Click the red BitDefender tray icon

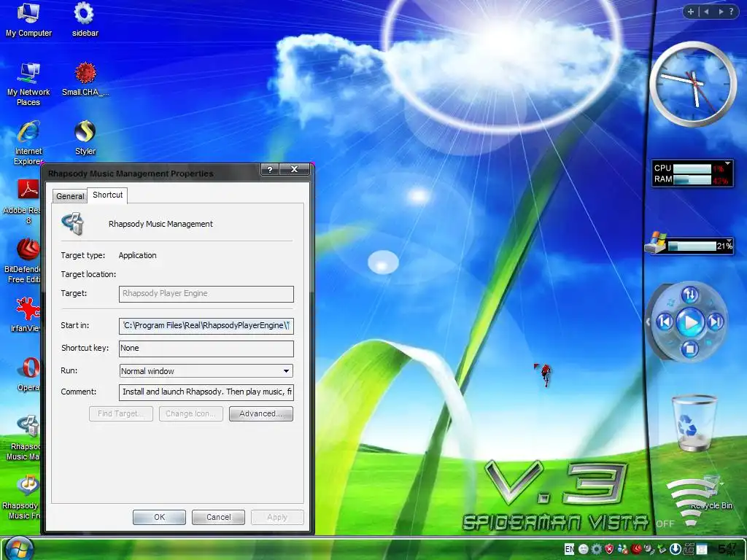pos(636,549)
